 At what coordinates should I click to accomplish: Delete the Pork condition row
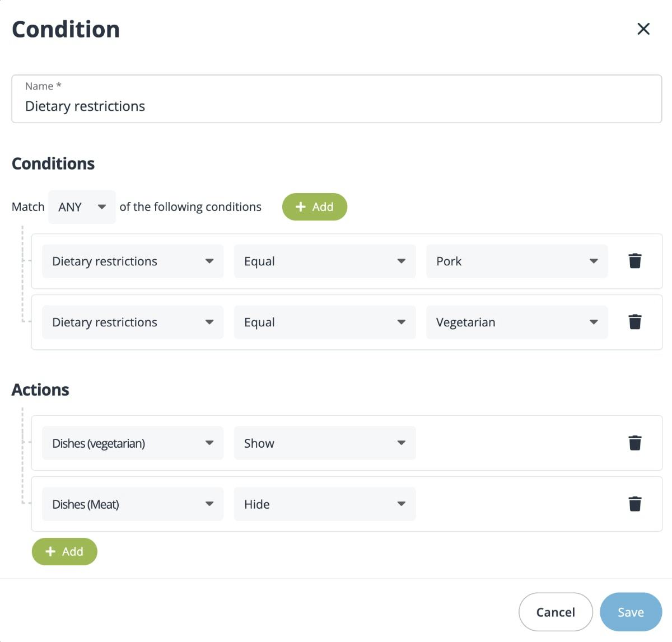[634, 261]
